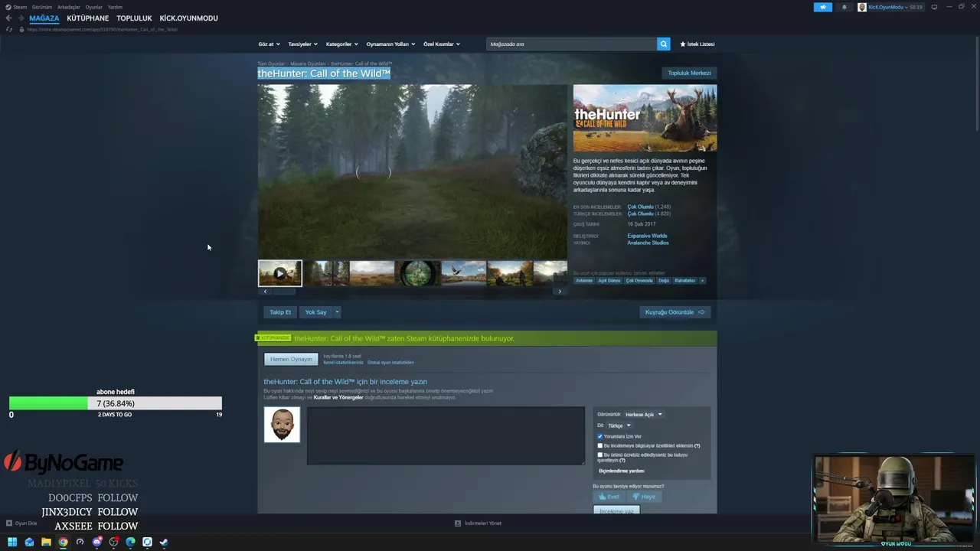Click the page vertical scrollbar
980x551 pixels.
pos(976,84)
